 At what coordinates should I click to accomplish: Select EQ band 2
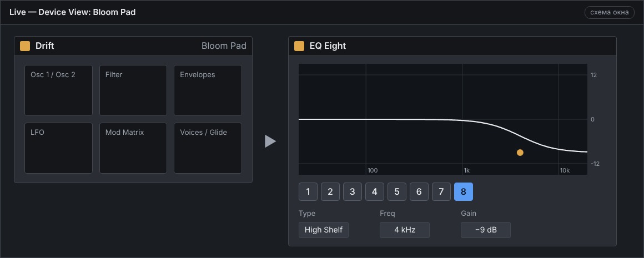pos(330,191)
